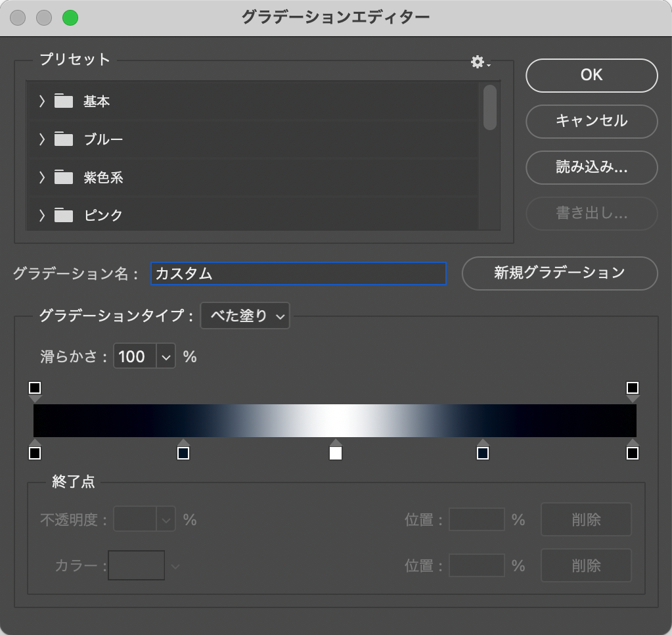Expand the 紫色系 preset folder

(x=42, y=177)
